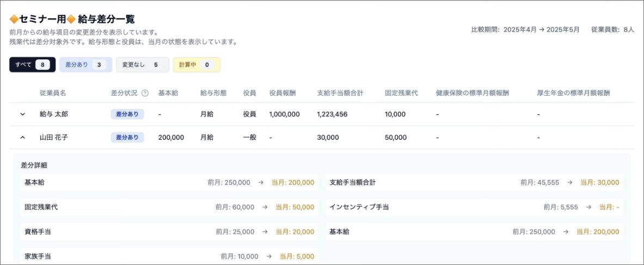Expand the 給与 太郎 row chevron

pyautogui.click(x=23, y=114)
